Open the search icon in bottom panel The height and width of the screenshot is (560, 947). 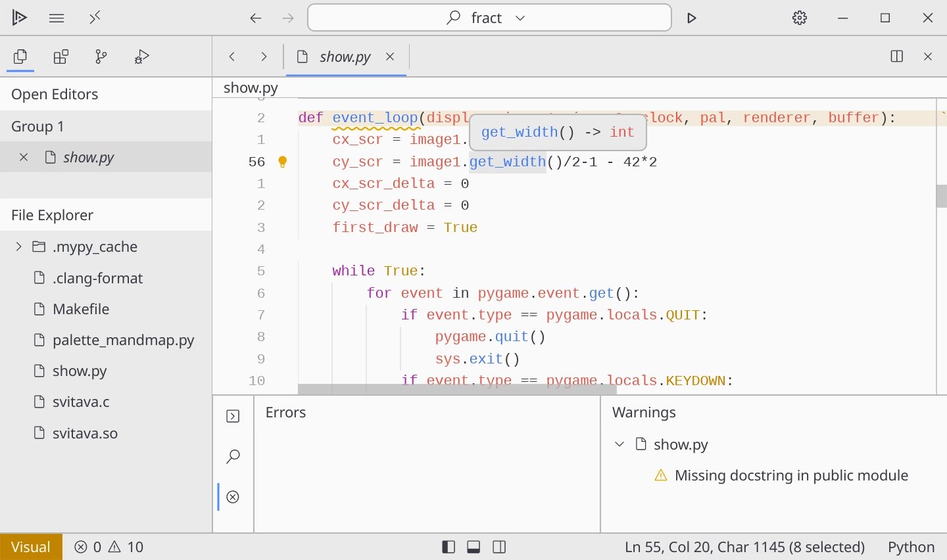(x=233, y=456)
